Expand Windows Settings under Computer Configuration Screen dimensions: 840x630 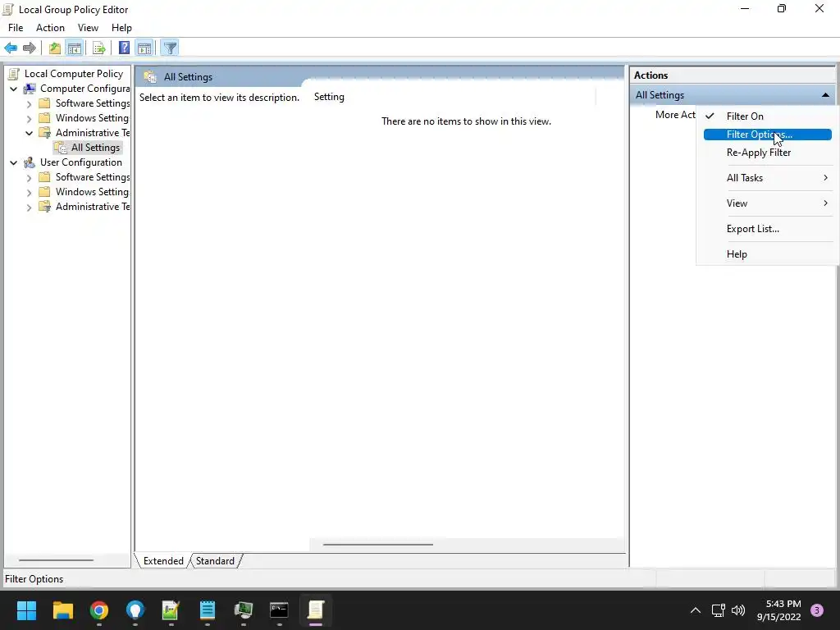pyautogui.click(x=30, y=118)
